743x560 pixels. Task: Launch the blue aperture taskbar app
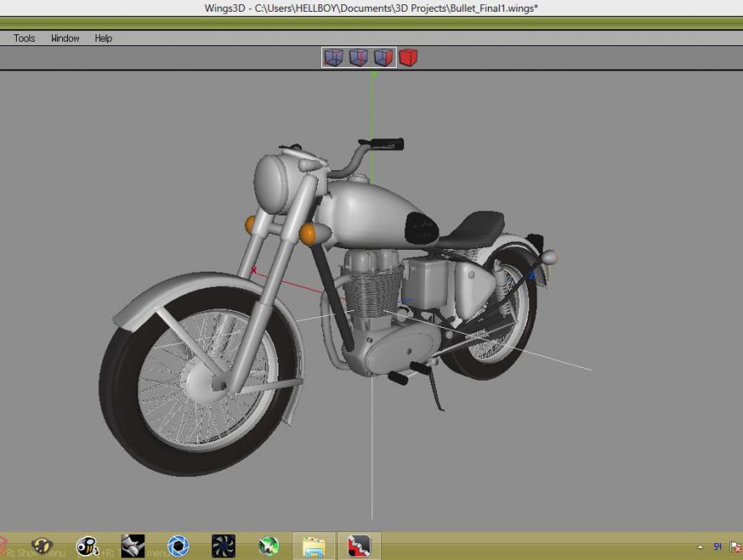(x=178, y=547)
